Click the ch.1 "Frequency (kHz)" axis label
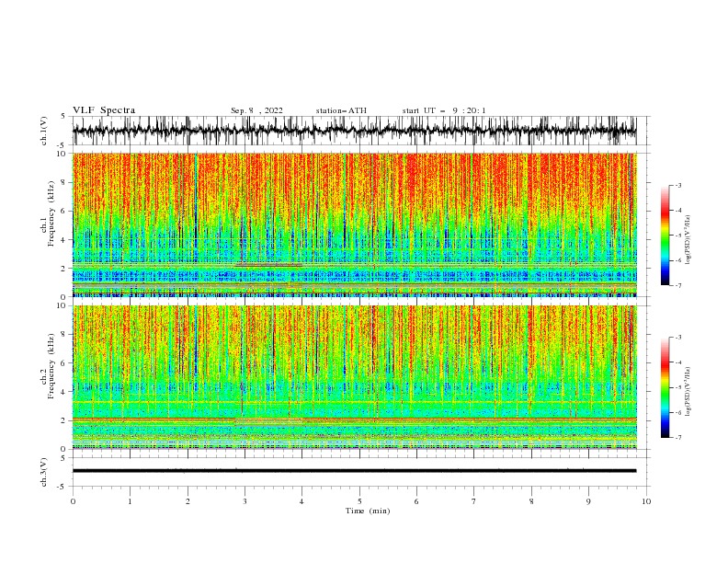Viewport: 728px width, 563px height. point(51,214)
